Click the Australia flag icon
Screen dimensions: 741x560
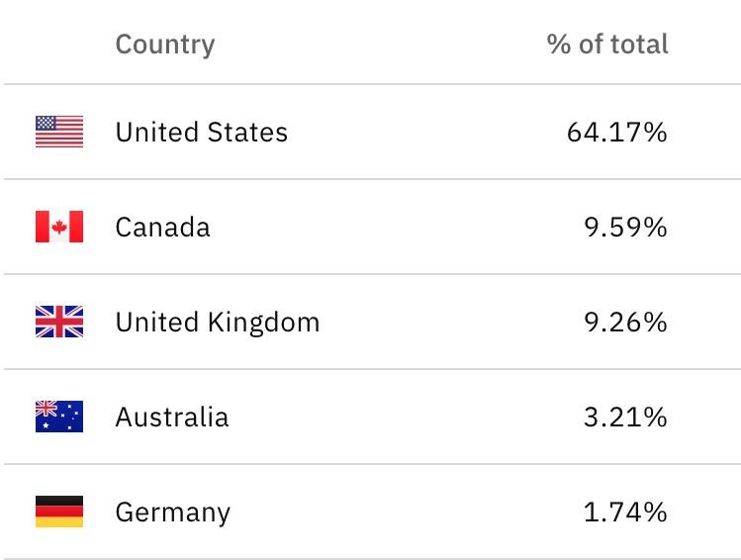point(59,417)
